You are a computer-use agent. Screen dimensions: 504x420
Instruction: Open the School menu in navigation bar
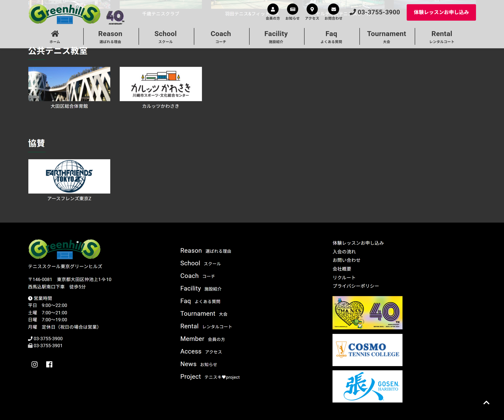(165, 36)
